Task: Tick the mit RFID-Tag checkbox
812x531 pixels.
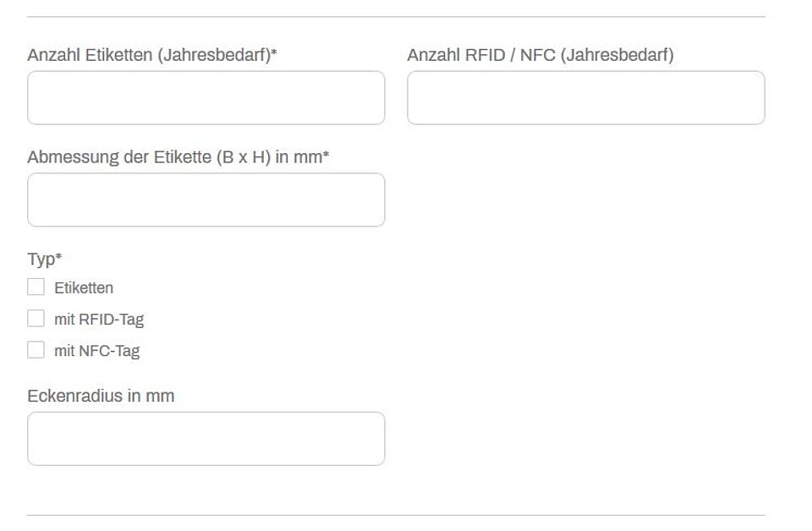Action: [x=36, y=319]
